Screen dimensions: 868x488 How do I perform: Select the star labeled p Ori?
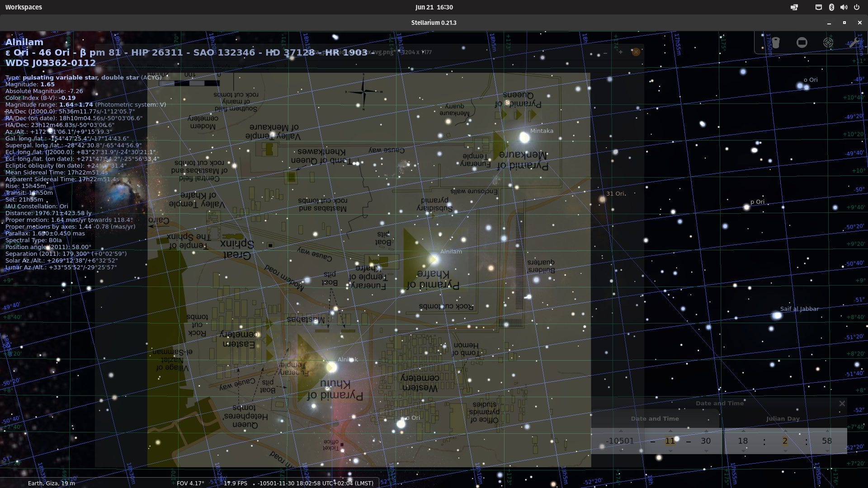746,207
